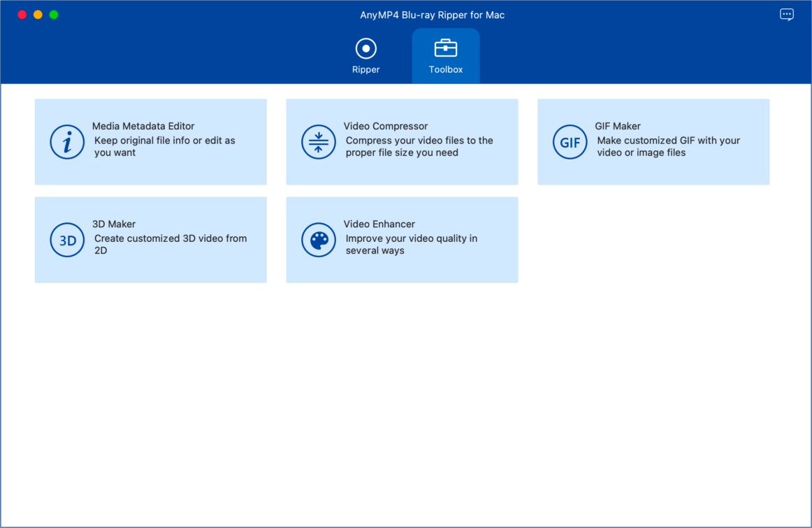Click the Media Metadata Editor info icon
The image size is (812, 528).
click(x=67, y=142)
